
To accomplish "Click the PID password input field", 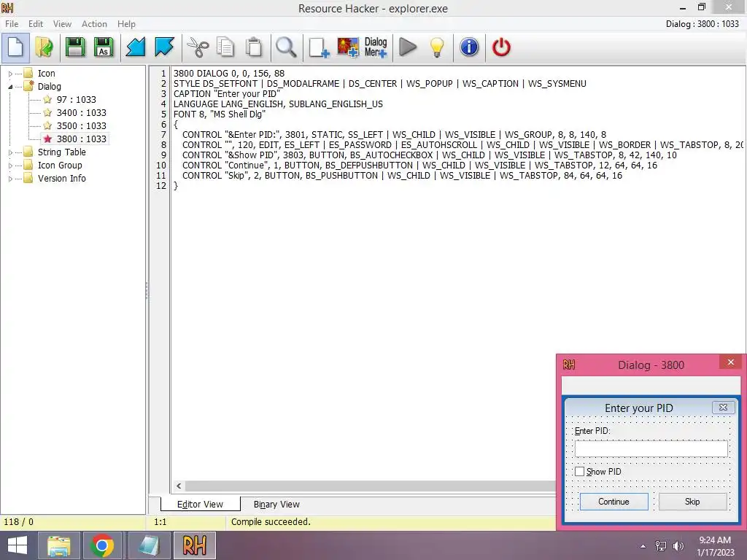I will 651,448.
